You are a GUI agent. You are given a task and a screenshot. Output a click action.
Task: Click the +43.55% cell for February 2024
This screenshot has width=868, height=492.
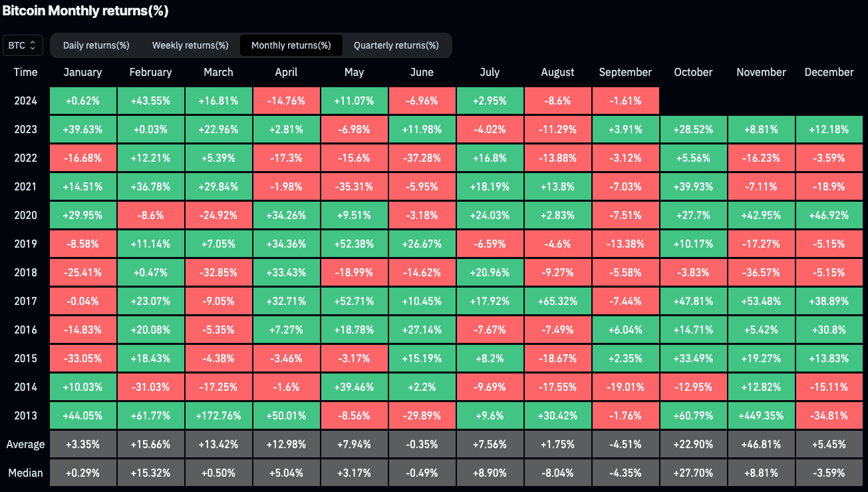point(151,101)
